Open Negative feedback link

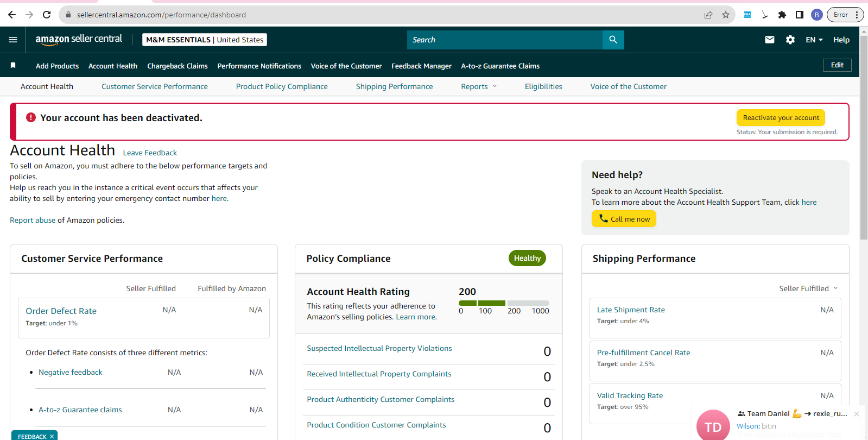pyautogui.click(x=71, y=372)
